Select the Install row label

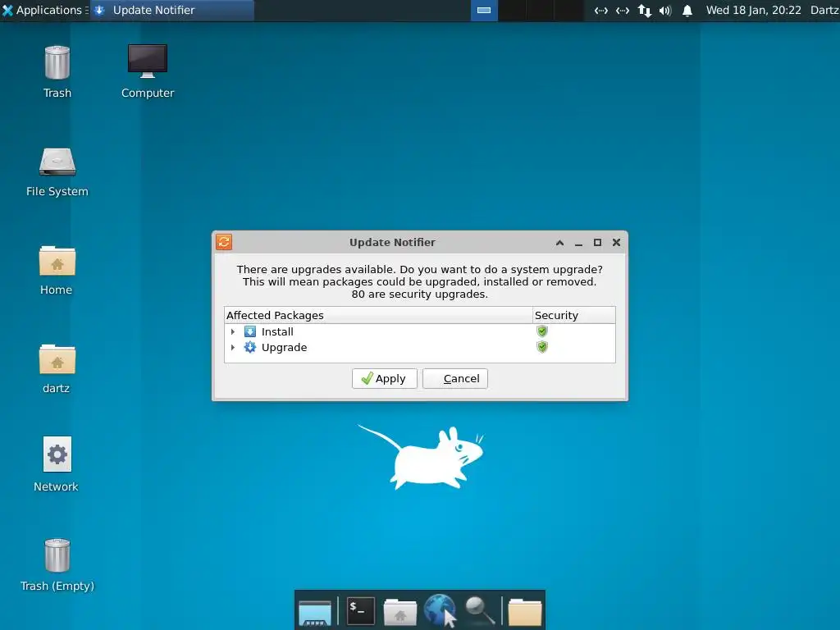coord(277,331)
